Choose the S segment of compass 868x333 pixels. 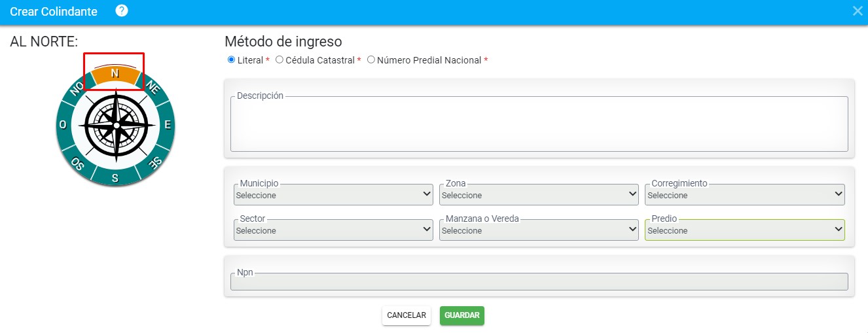coord(115,177)
